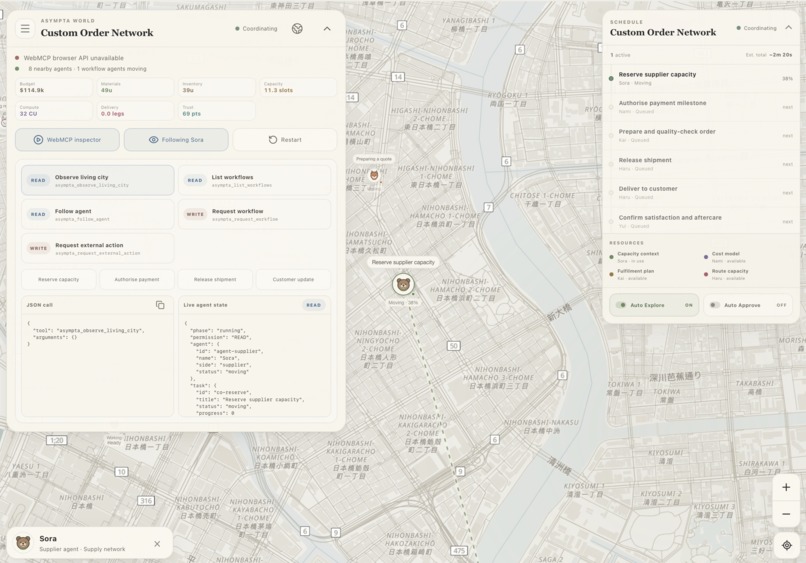Recenter the map with the locate icon
The image size is (806, 563).
pyautogui.click(x=786, y=545)
